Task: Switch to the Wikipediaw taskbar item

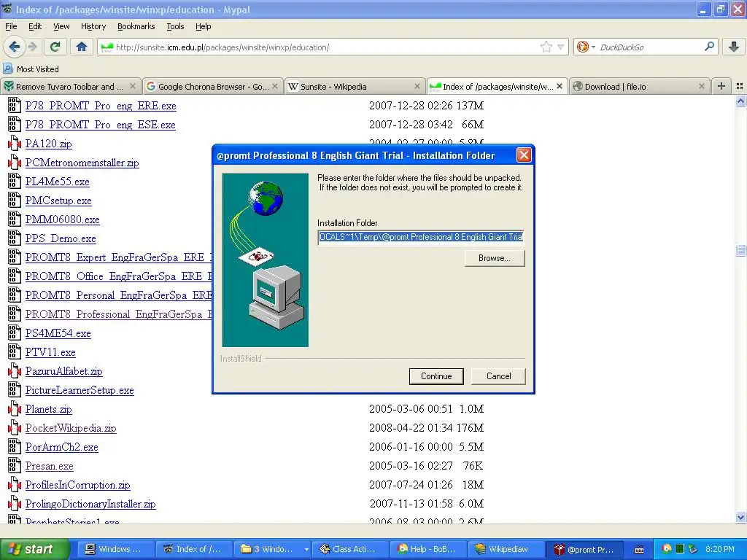Action: coord(505,549)
